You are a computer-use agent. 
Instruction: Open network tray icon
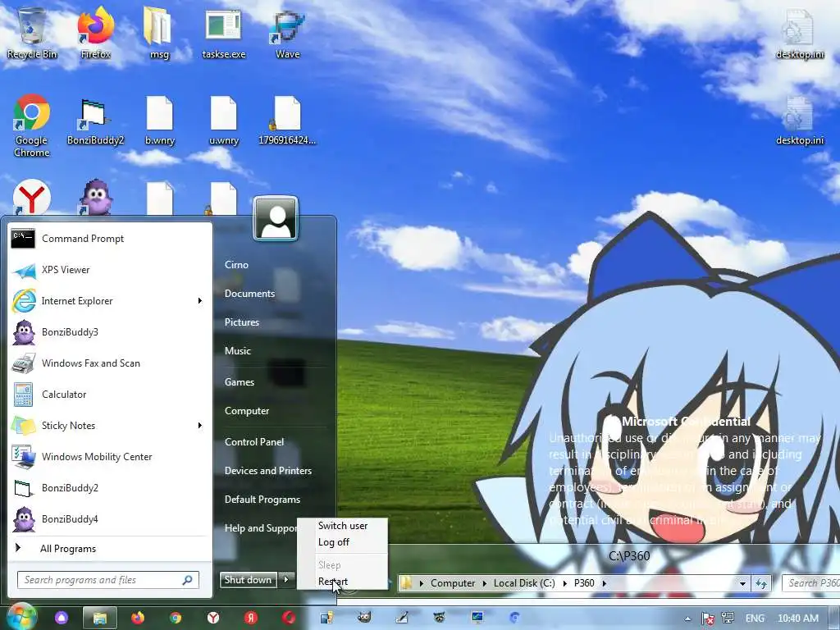click(728, 619)
